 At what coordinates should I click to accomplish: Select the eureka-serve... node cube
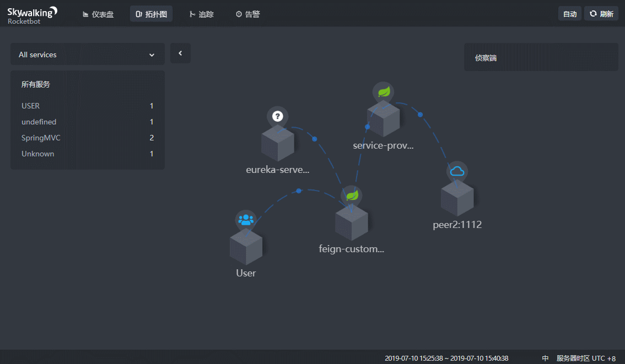(x=277, y=143)
